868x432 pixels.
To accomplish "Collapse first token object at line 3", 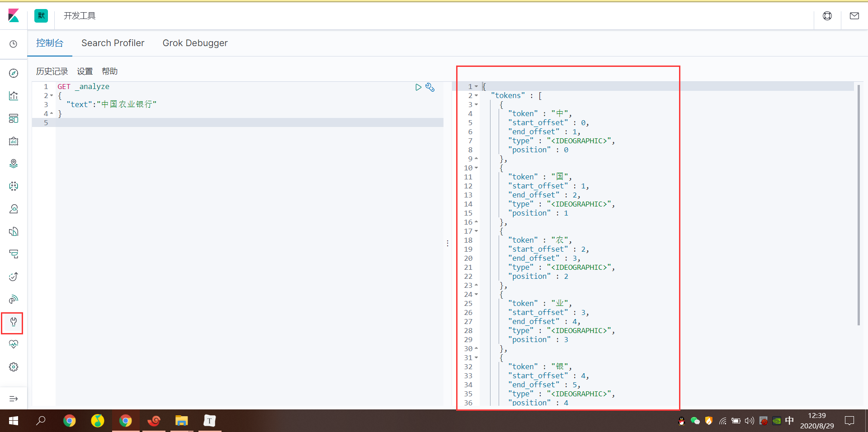I will [x=476, y=104].
